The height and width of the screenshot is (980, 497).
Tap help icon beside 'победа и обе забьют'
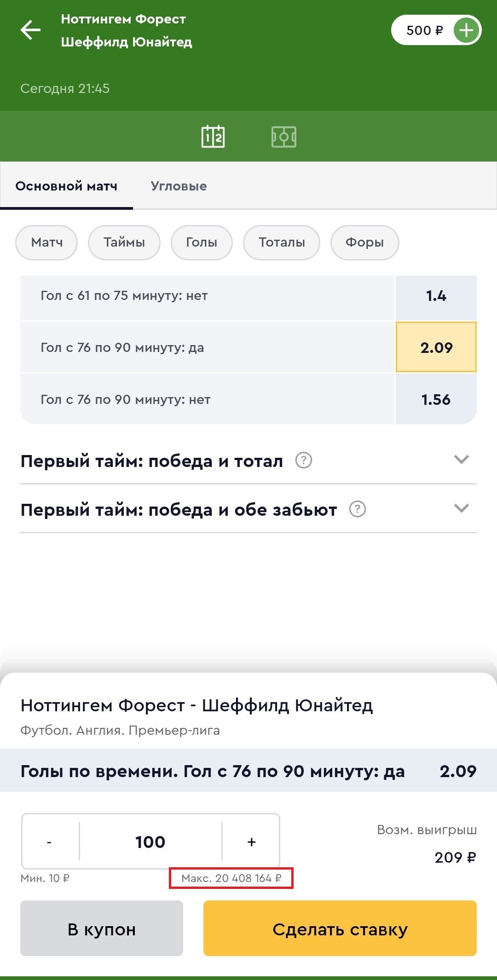click(x=358, y=509)
